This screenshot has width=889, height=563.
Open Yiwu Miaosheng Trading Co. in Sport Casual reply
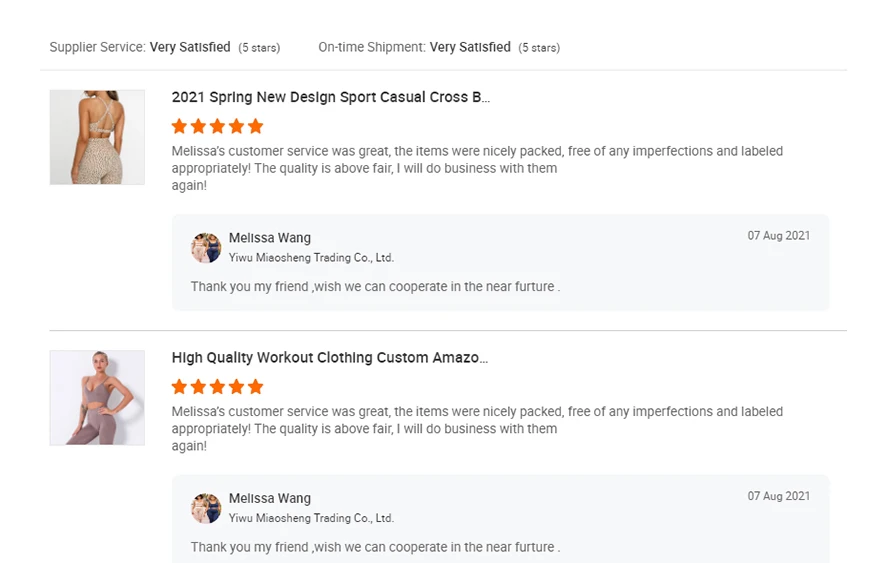pos(311,258)
